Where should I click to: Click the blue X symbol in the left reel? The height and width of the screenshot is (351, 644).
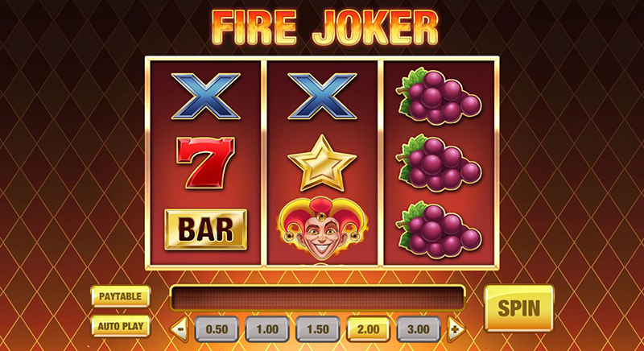(x=206, y=96)
